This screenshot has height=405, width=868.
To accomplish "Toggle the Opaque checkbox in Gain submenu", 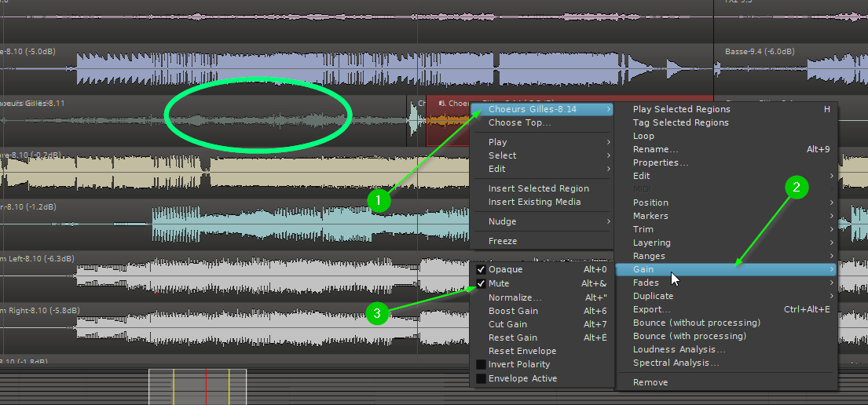I will point(482,270).
